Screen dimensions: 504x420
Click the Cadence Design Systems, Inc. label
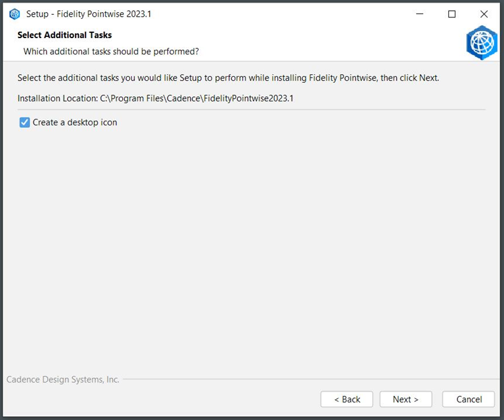(x=63, y=379)
